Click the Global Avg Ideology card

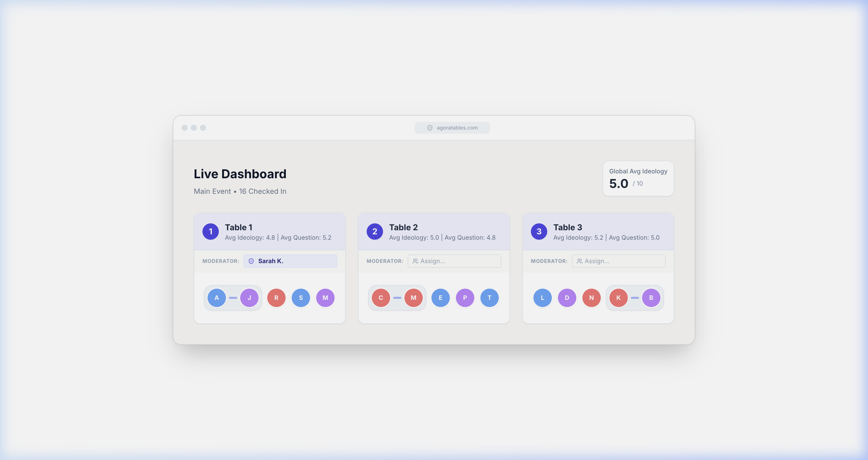coord(638,178)
